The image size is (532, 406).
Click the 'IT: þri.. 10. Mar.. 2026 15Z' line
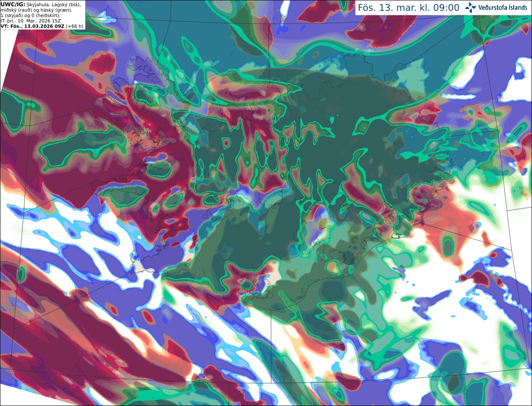[30, 20]
